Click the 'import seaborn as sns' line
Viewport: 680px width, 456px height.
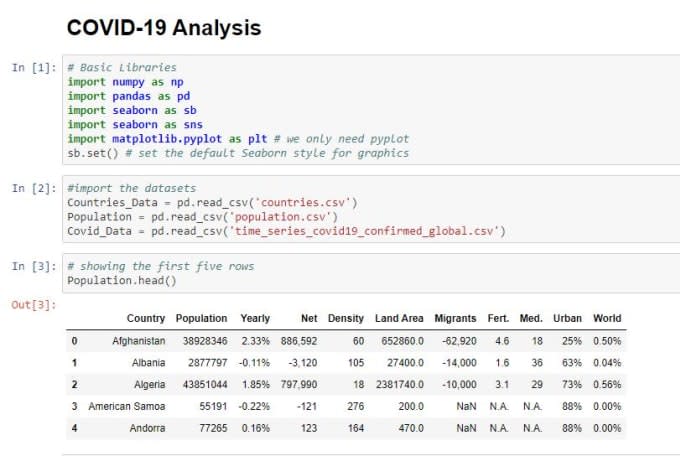(x=135, y=125)
